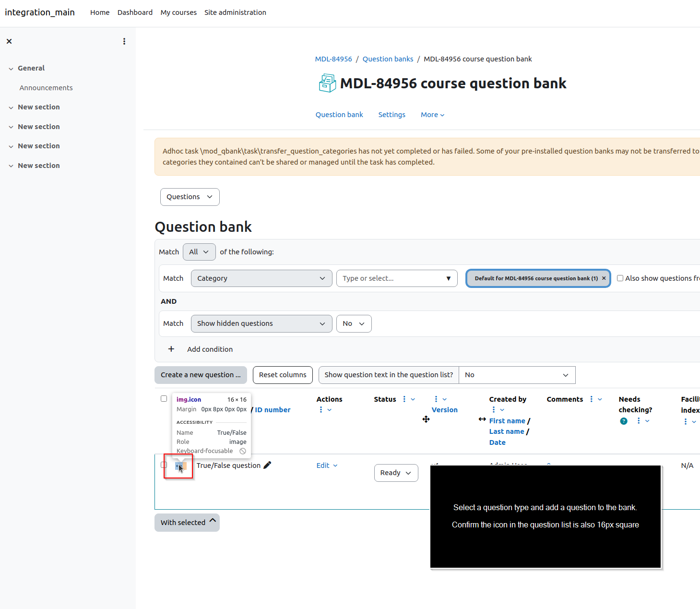Sort by First name
The width and height of the screenshot is (700, 609).
click(507, 421)
